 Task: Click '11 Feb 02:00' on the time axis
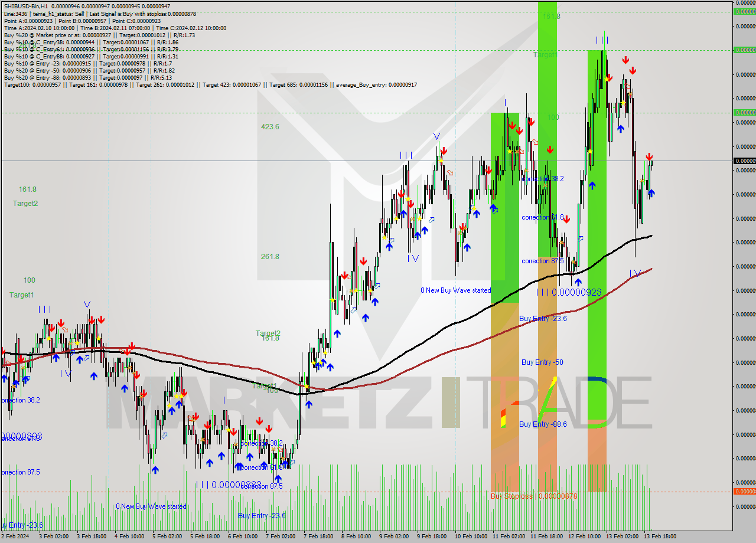(x=509, y=537)
